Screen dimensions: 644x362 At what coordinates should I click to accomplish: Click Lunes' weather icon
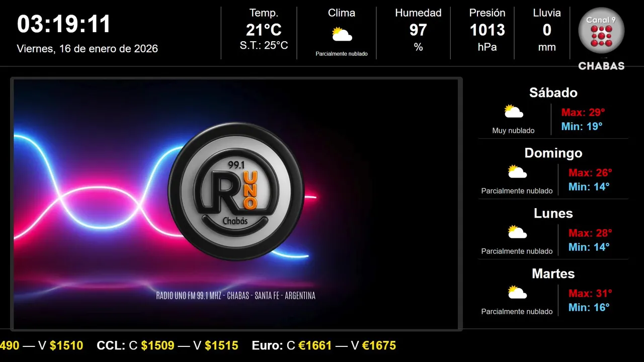[517, 232]
